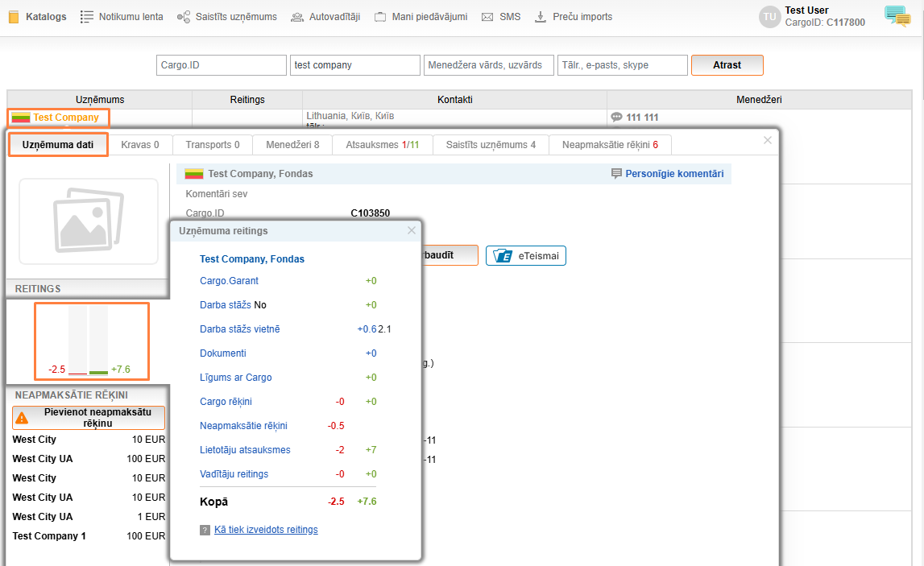Click Pievienot neapmaksātu rēķinu button
Screen dimensions: 924x566
(x=89, y=418)
